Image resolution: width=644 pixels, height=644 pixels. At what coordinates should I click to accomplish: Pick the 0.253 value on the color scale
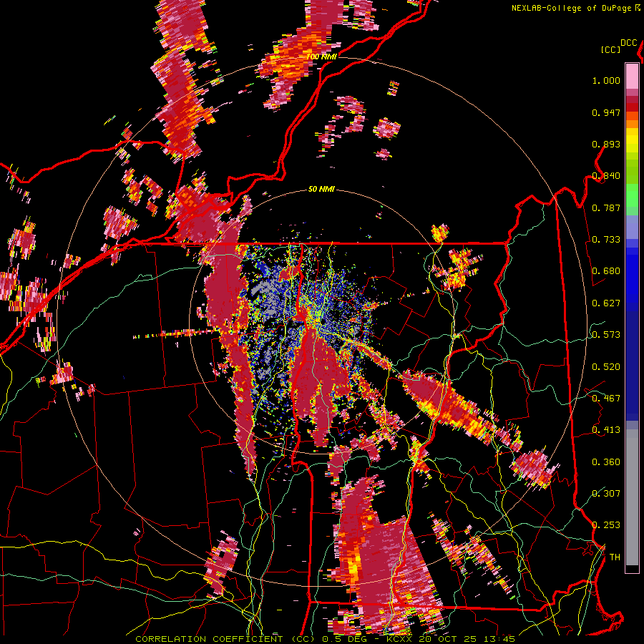point(606,525)
